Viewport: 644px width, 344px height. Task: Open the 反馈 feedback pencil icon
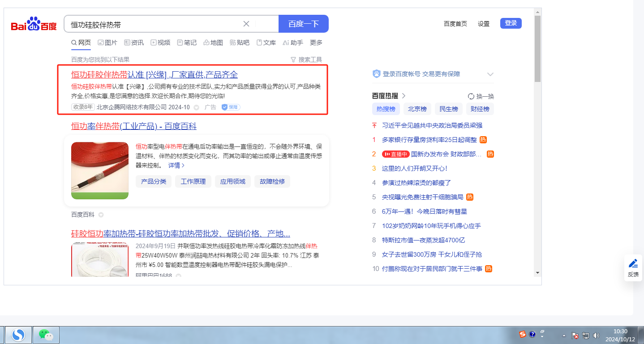point(633,264)
